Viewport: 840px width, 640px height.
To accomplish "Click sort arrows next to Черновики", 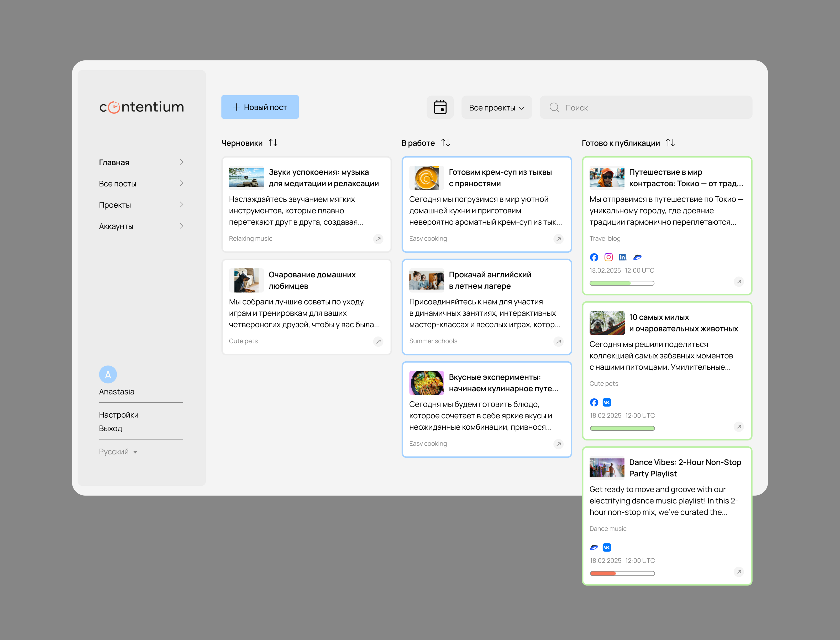I will (273, 143).
